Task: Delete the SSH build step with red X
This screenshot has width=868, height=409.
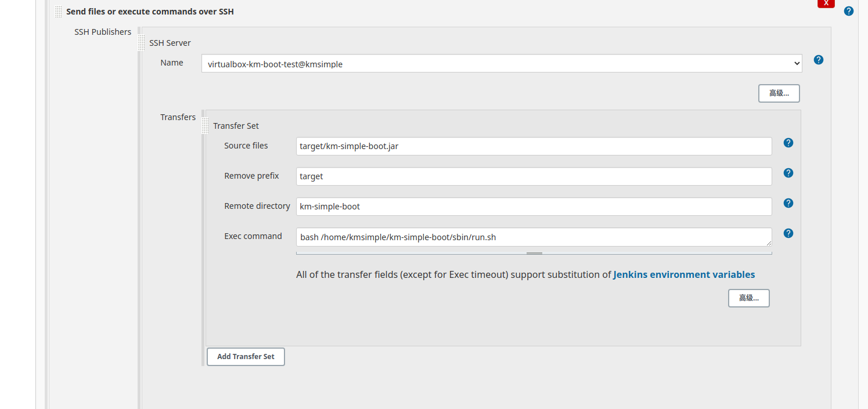Action: [826, 3]
